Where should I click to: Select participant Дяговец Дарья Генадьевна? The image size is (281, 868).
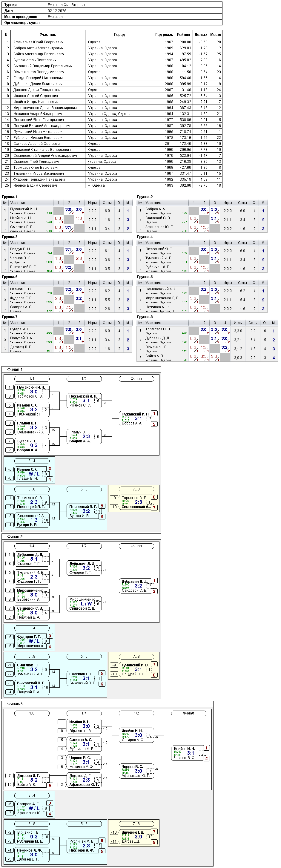37,90
